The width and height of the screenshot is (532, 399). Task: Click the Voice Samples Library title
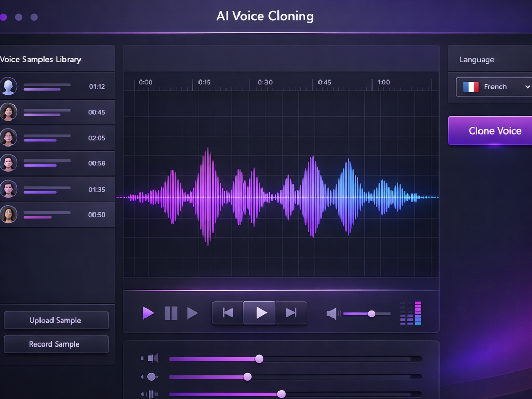click(x=41, y=59)
